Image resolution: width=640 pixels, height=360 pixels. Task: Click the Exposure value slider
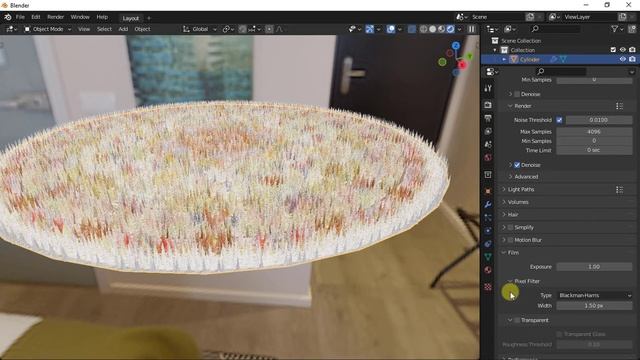pos(595,267)
